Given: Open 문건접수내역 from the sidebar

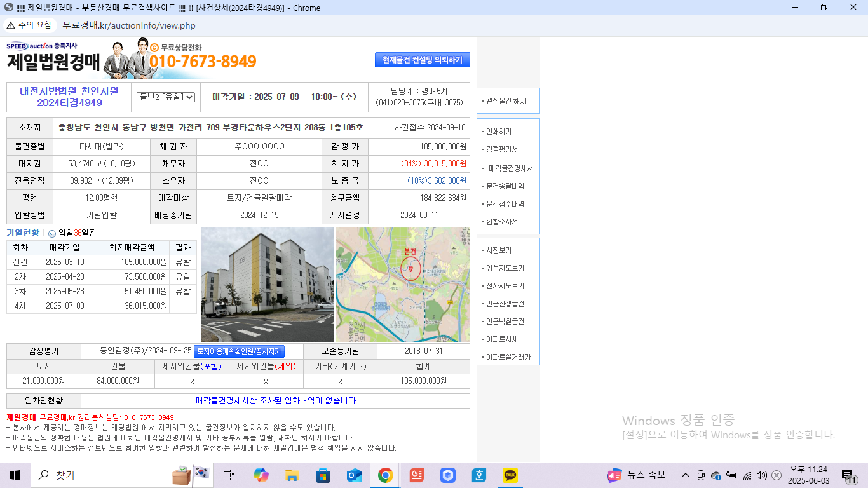Looking at the screenshot, I should click(504, 204).
